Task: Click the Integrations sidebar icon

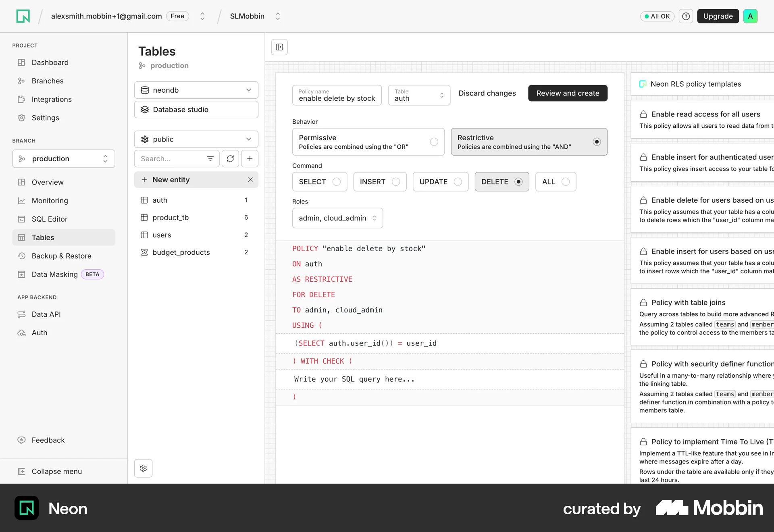Action: [21, 99]
